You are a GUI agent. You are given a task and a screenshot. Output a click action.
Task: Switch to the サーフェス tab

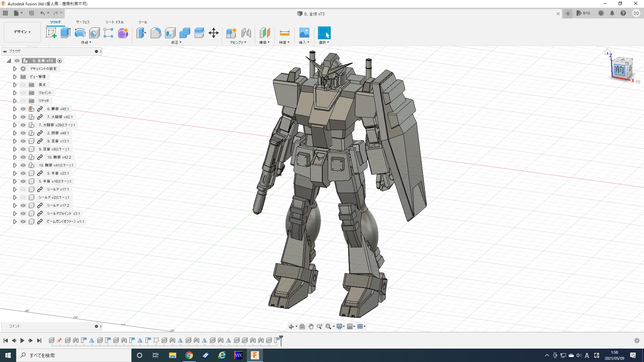click(x=83, y=22)
